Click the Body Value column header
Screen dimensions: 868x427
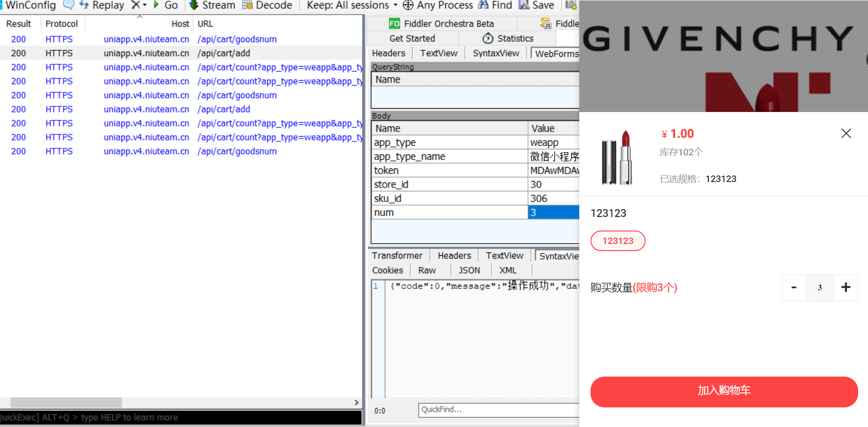pos(554,128)
